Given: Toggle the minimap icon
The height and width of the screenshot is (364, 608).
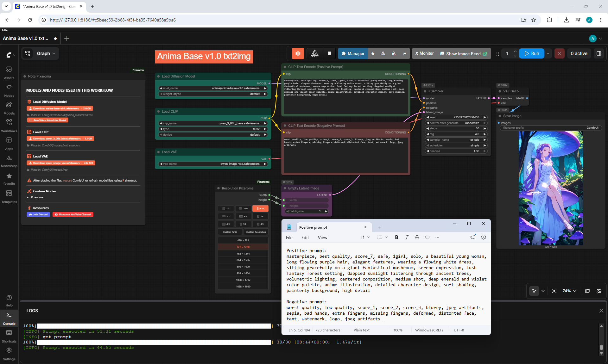Looking at the screenshot, I should [587, 291].
